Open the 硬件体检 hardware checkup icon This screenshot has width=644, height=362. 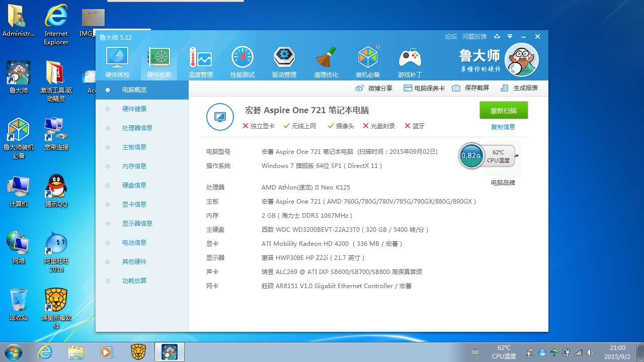(117, 62)
